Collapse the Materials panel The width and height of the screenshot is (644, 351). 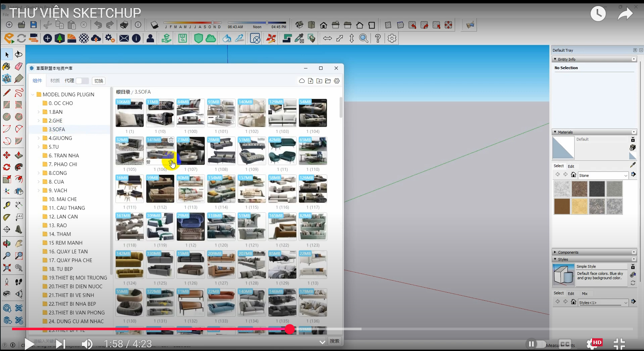click(x=555, y=132)
